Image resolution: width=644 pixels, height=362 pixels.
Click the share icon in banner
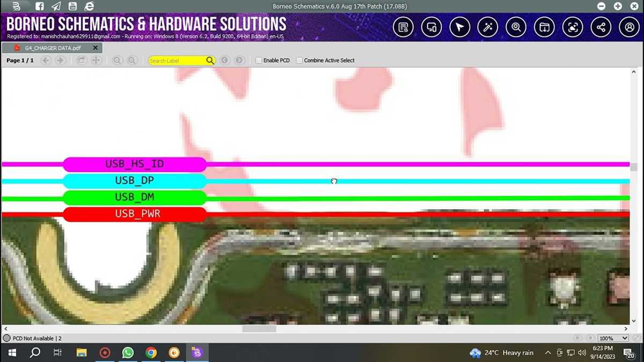pyautogui.click(x=601, y=27)
